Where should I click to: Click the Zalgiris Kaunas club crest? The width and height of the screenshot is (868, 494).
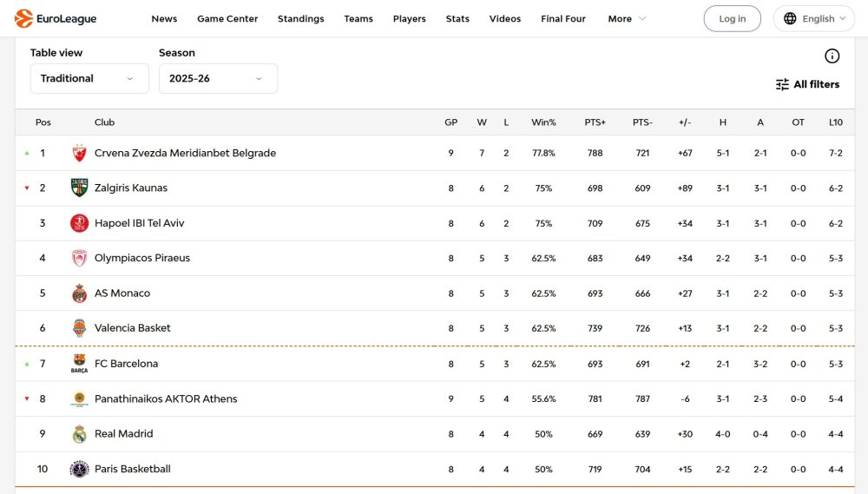79,188
